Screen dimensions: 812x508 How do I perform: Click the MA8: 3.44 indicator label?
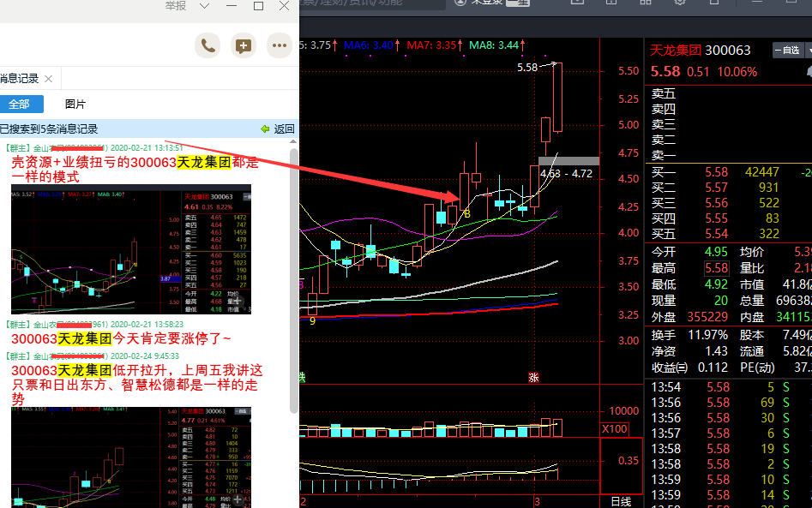click(494, 45)
